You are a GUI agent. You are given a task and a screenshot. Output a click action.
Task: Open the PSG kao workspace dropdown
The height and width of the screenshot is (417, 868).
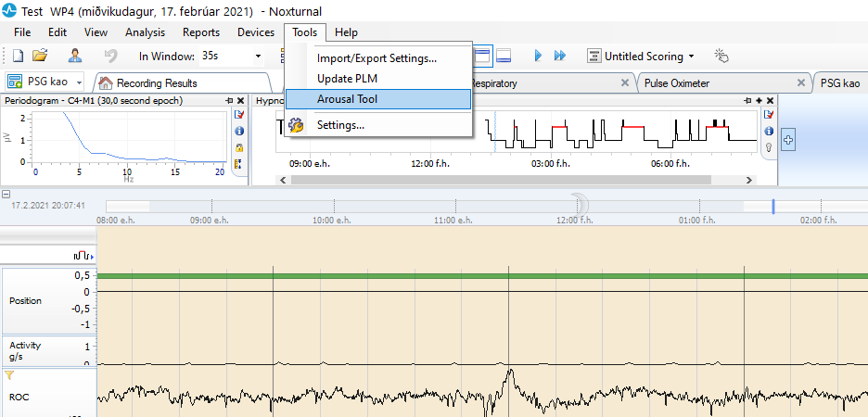tap(80, 82)
